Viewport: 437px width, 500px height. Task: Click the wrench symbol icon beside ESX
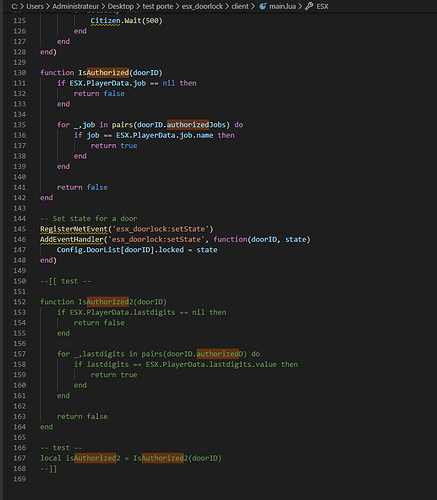[309, 6]
